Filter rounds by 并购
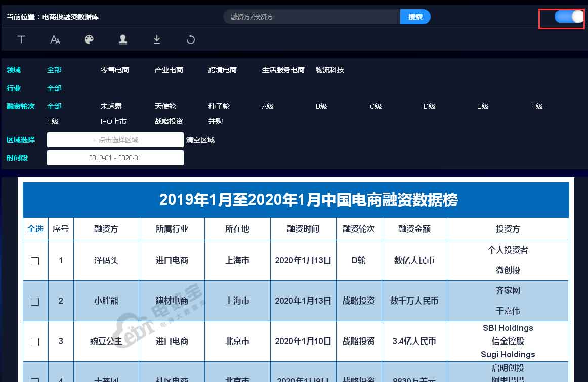The height and width of the screenshot is (382, 588). pos(215,121)
